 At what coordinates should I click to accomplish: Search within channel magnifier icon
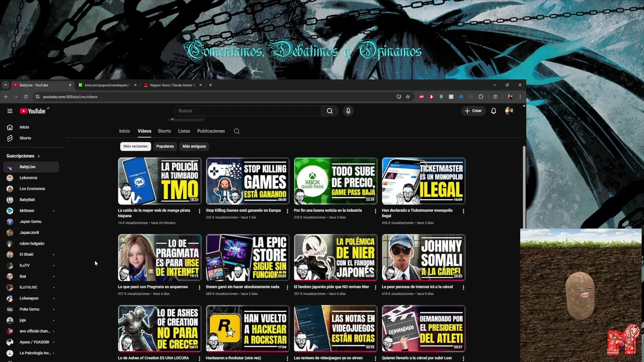(x=236, y=131)
